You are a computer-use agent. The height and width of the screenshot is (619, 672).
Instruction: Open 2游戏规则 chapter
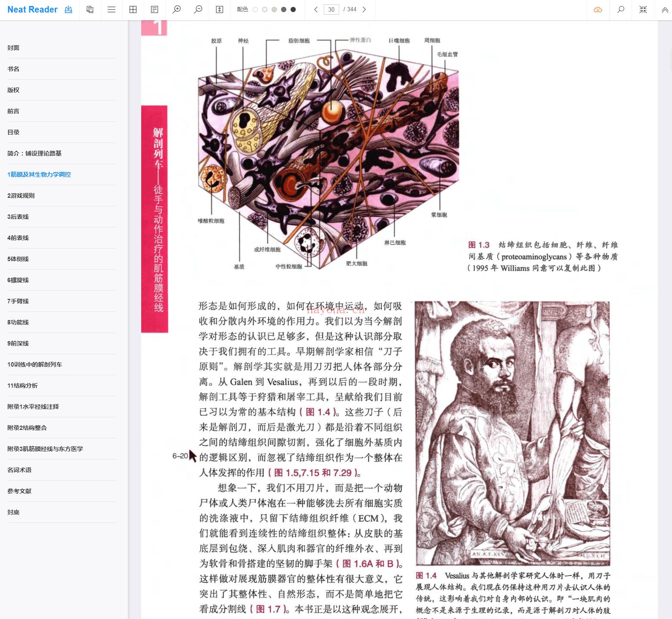coord(62,196)
